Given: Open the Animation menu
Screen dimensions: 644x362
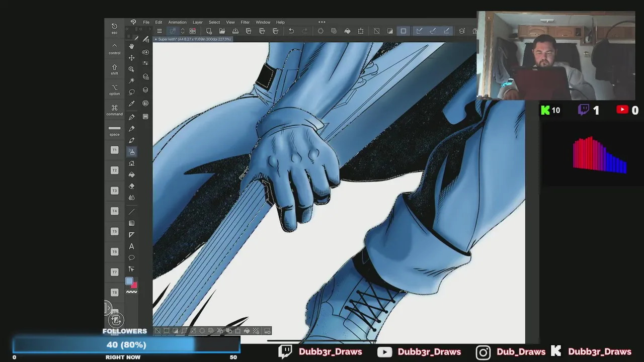Looking at the screenshot, I should pos(177,22).
